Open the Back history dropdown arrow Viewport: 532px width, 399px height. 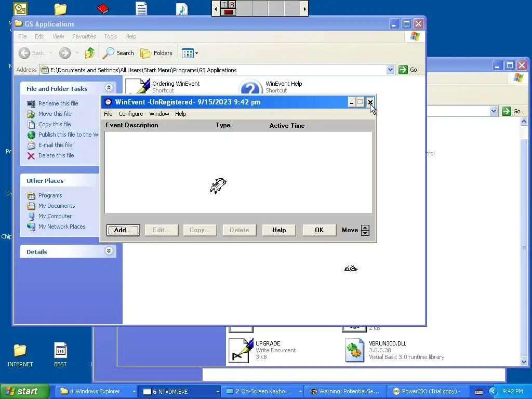tap(51, 53)
